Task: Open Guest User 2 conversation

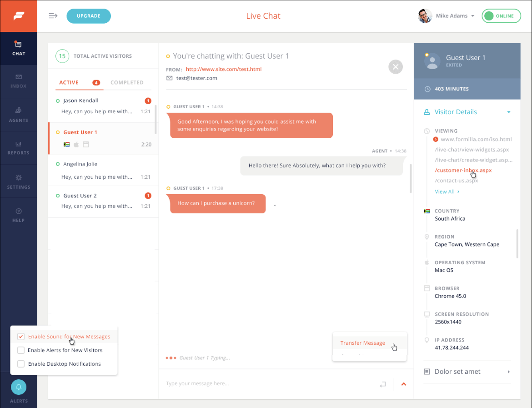Action: coord(103,201)
